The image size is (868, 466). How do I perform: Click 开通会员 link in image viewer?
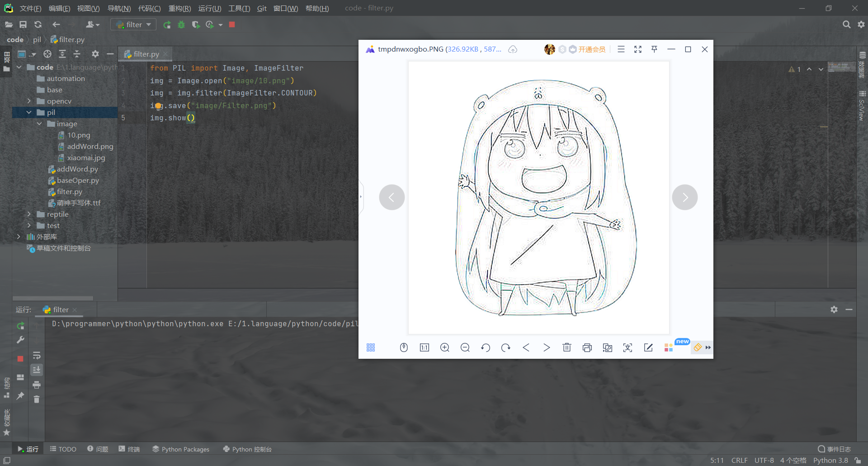click(592, 49)
